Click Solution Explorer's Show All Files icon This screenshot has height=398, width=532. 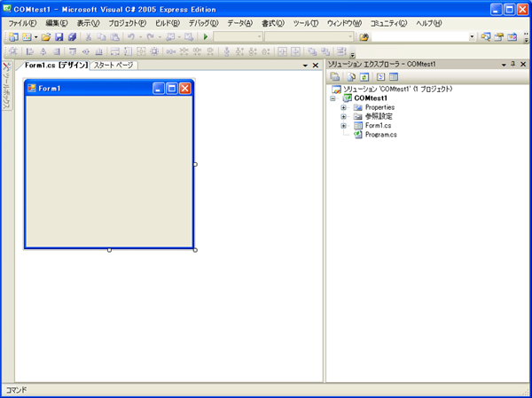point(351,77)
